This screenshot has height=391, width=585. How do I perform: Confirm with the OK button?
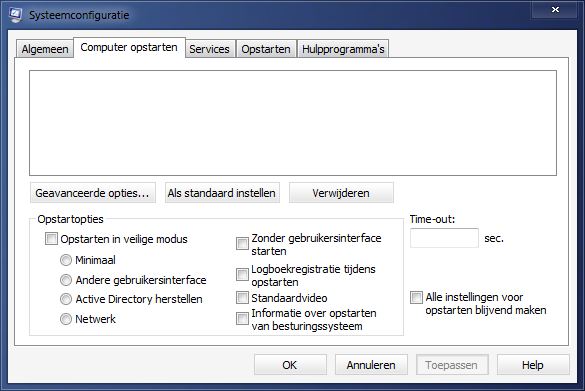pos(290,365)
